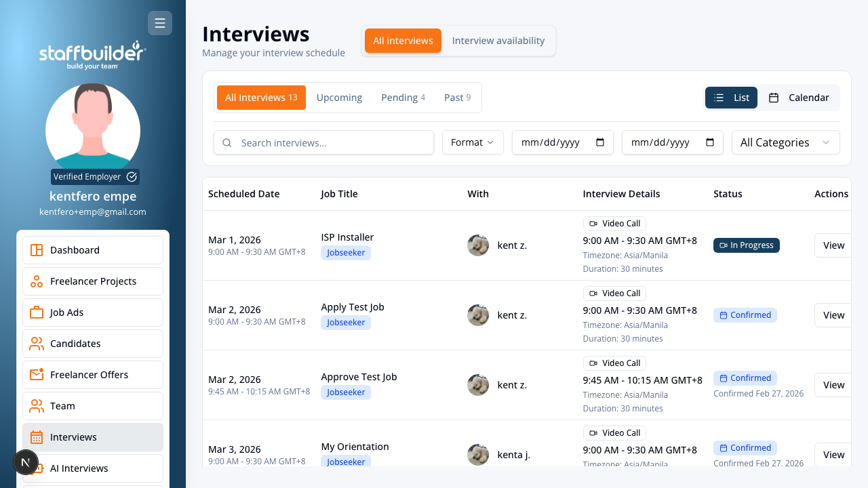The width and height of the screenshot is (868, 488).
Task: Switch to the Interview availability tab
Action: (x=498, y=41)
